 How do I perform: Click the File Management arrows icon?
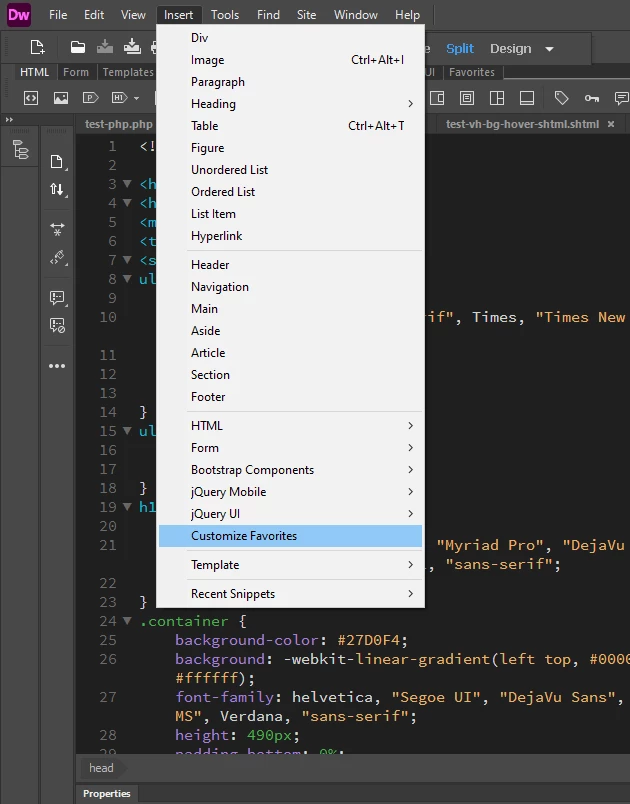57,190
